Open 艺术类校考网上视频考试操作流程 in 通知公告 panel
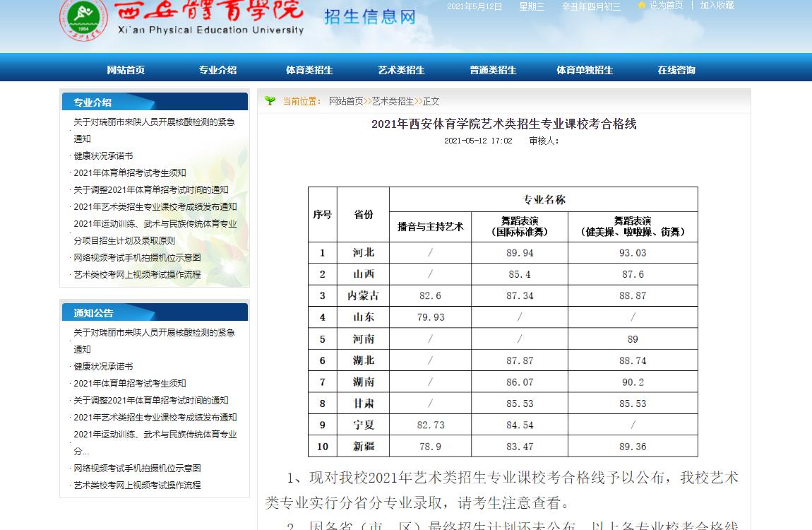The height and width of the screenshot is (530, 812). coord(137,485)
